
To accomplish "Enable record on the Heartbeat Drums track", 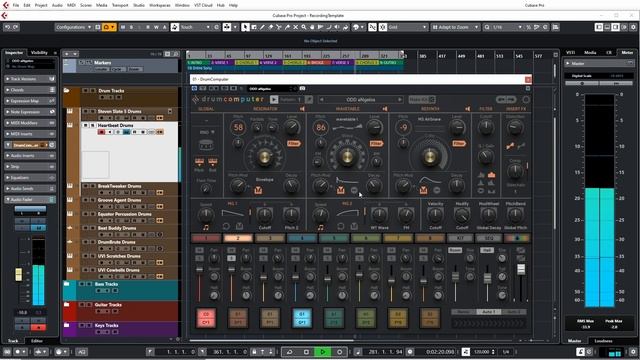I will point(101,132).
